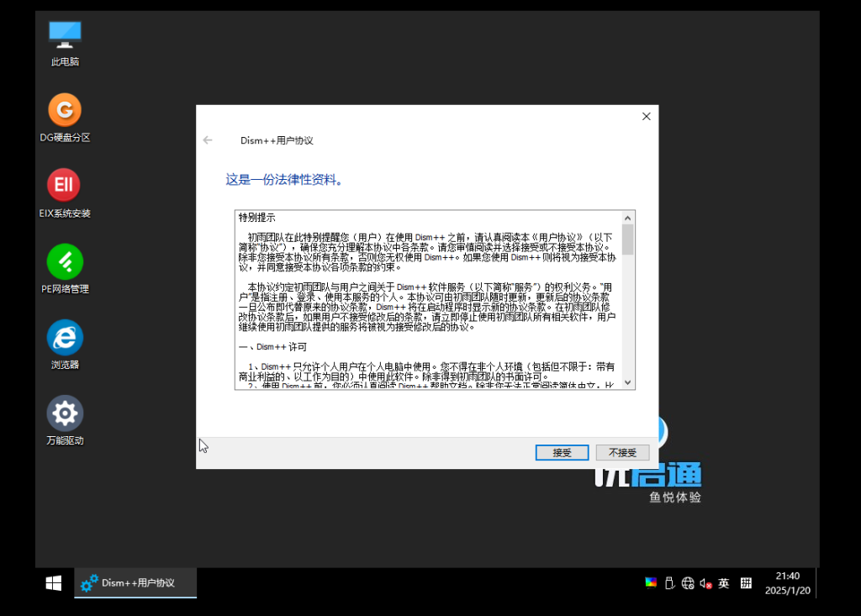The image size is (861, 616).
Task: Click the Windows Start button
Action: coord(54,583)
